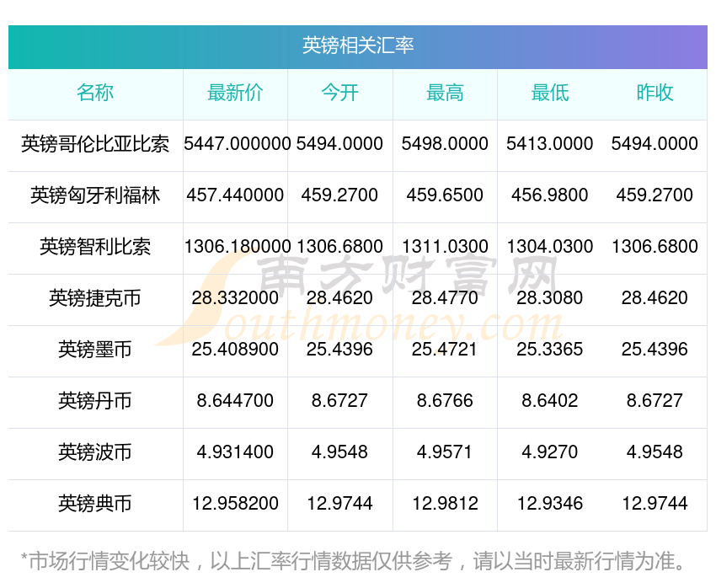Viewport: 716px width, 588px height.
Task: Select the 名称 column header
Action: pyautogui.click(x=95, y=93)
